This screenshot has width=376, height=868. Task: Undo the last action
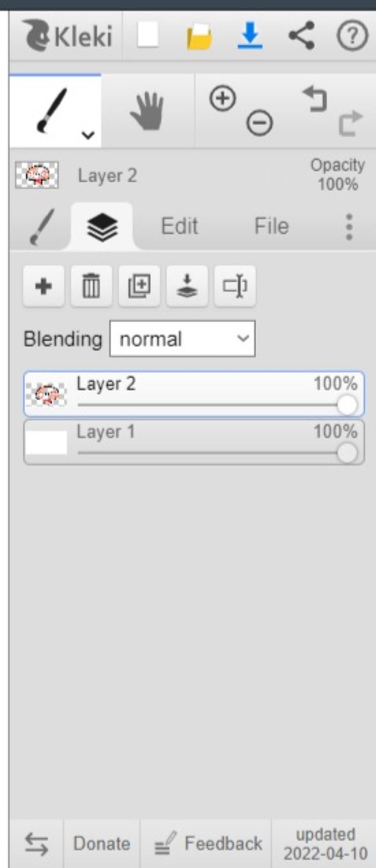click(x=315, y=99)
